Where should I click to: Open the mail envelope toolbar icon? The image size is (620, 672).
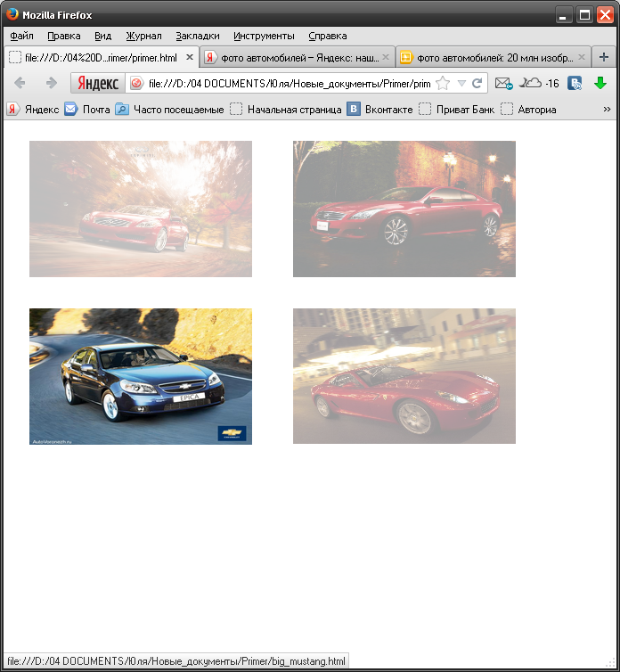503,83
